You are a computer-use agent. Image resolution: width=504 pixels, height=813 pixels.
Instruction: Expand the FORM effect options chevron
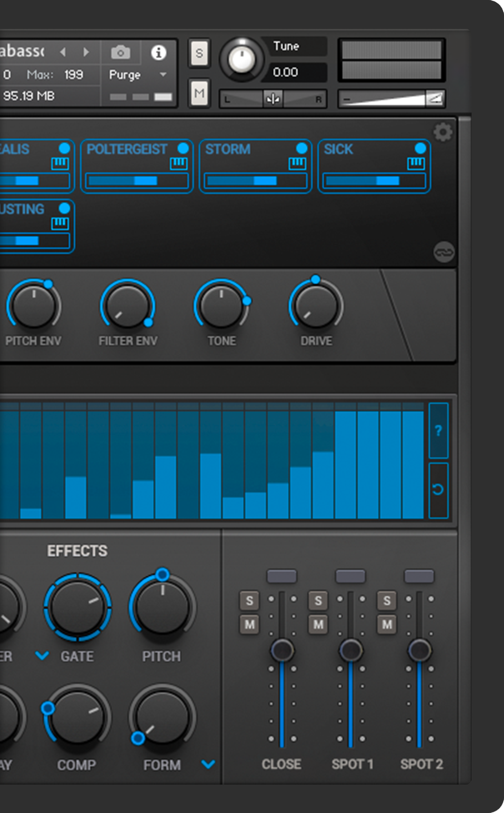[x=208, y=764]
